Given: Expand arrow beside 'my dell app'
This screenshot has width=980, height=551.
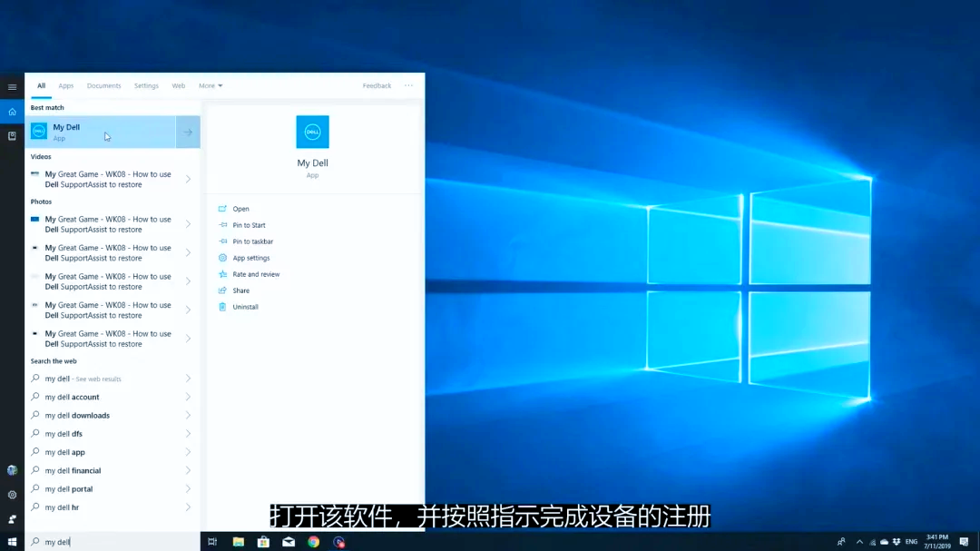Looking at the screenshot, I should click(188, 452).
